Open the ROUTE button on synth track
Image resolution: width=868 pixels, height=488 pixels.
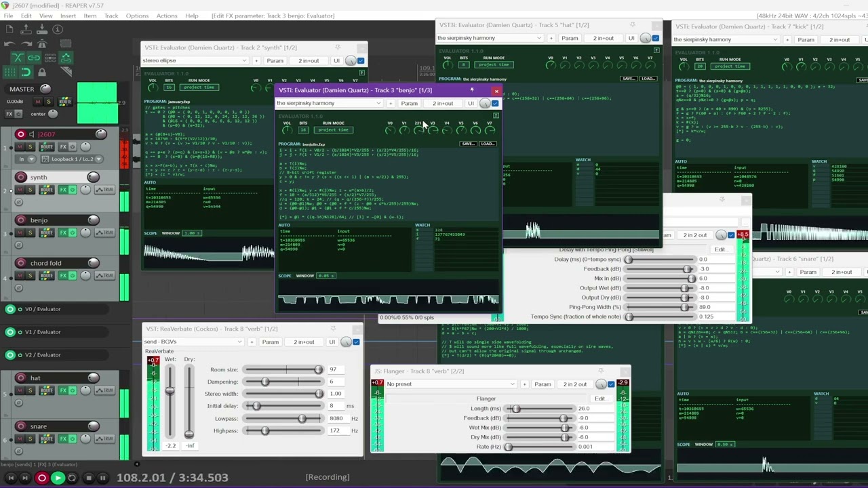click(47, 189)
